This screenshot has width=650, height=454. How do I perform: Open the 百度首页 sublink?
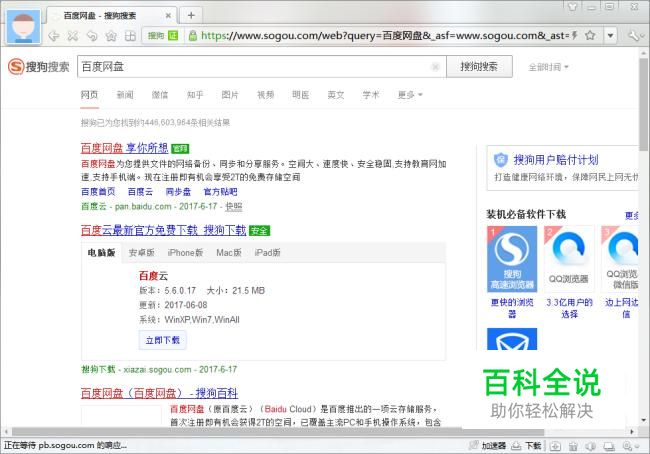click(98, 192)
